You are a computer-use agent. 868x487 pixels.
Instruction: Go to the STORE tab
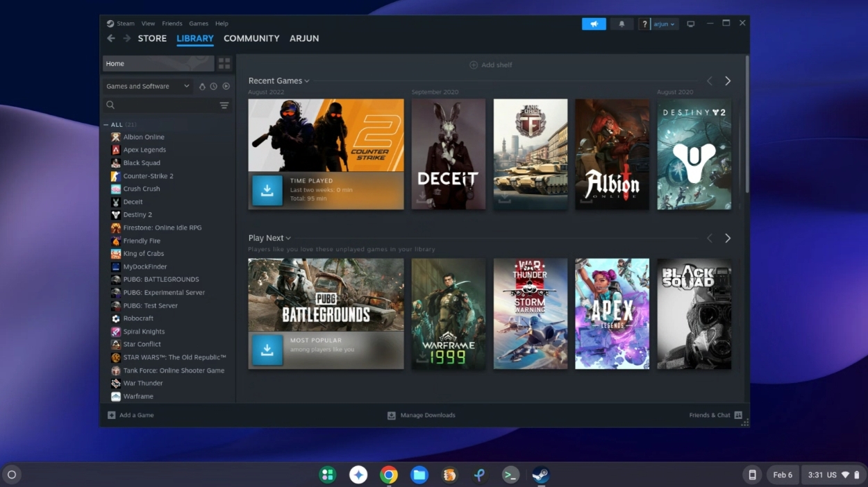click(152, 38)
